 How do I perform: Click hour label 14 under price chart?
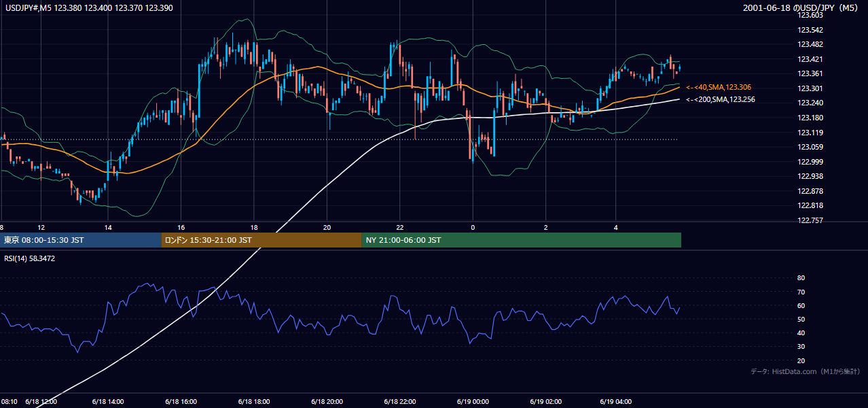[108, 227]
